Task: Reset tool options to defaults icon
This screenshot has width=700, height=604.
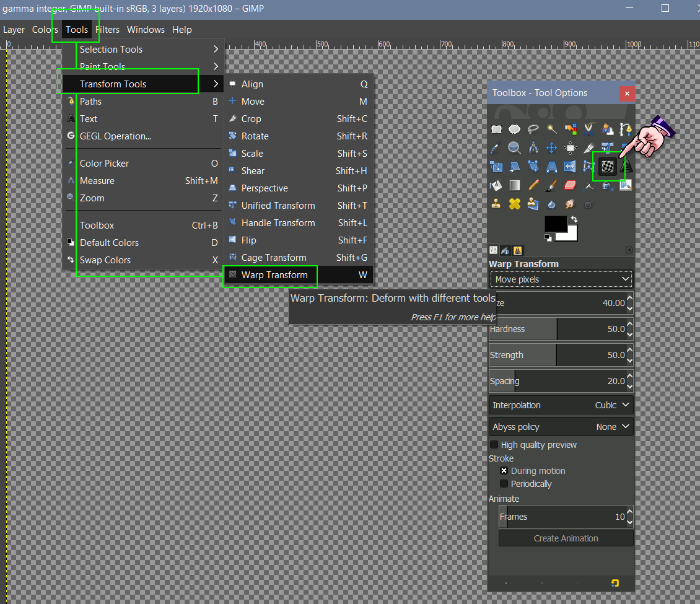Action: coord(615,582)
